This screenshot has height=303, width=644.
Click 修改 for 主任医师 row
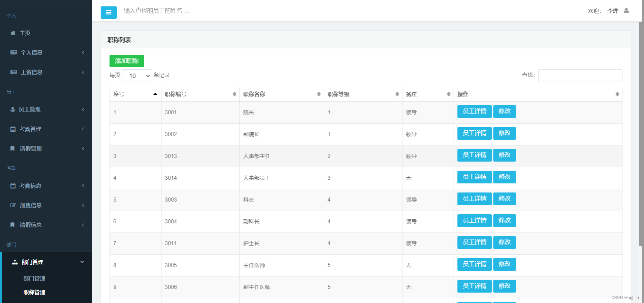click(504, 264)
